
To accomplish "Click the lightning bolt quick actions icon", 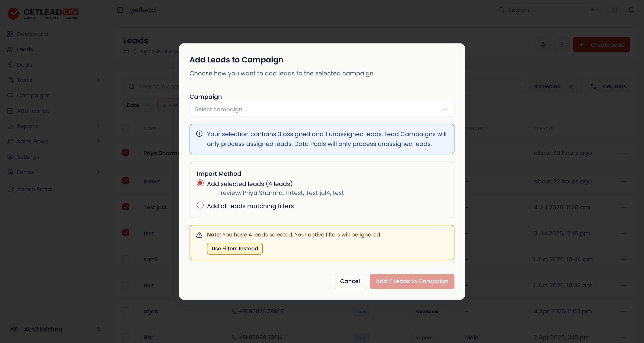I will click(x=543, y=45).
